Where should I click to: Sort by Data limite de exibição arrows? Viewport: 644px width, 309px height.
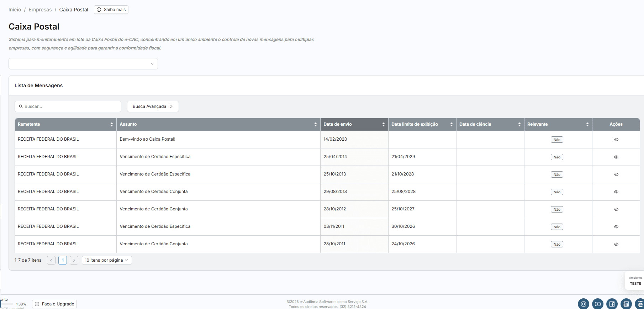tap(452, 124)
